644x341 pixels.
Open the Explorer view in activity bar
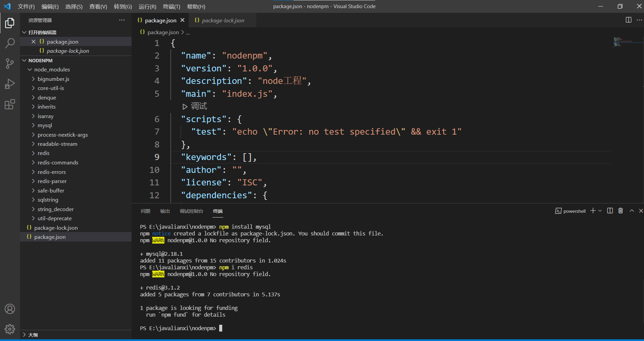coord(10,23)
